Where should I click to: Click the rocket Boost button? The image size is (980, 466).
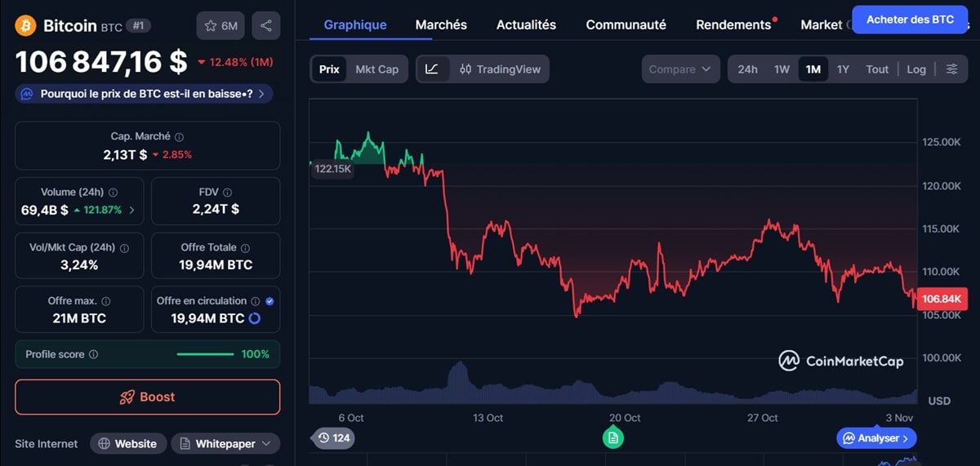tap(147, 397)
